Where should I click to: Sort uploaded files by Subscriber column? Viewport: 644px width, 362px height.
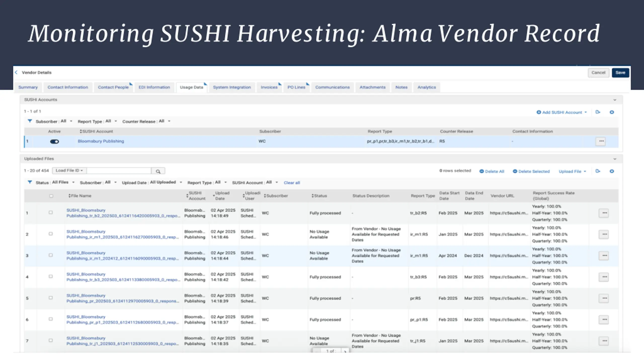click(275, 196)
